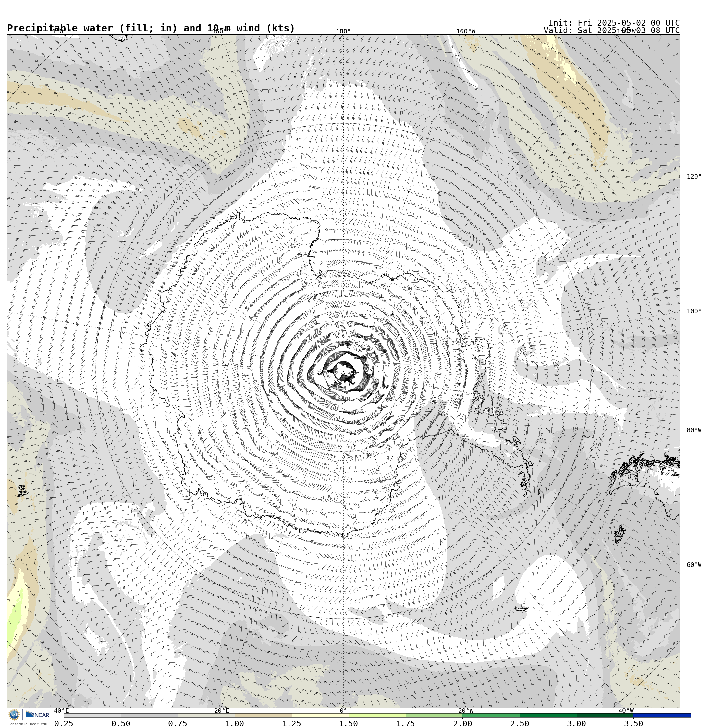The height and width of the screenshot is (728, 701).
Task: Select the yellow-green 1.50–1.75 colorbar segment
Action: click(377, 715)
